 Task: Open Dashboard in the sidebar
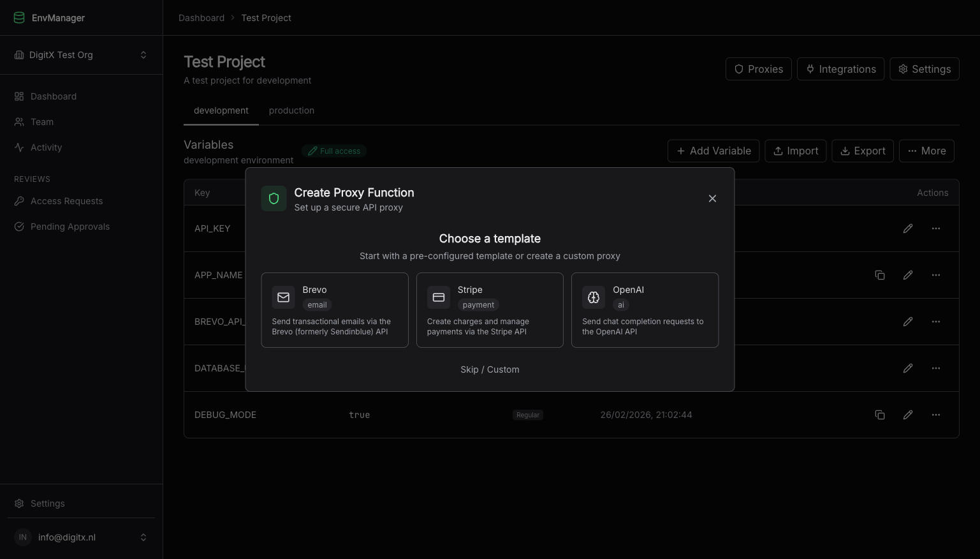point(82,96)
